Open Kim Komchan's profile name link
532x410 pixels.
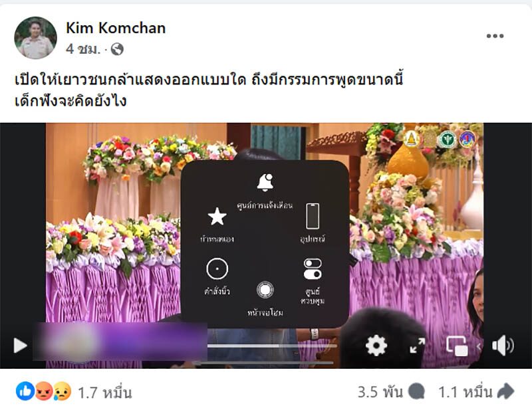click(116, 28)
